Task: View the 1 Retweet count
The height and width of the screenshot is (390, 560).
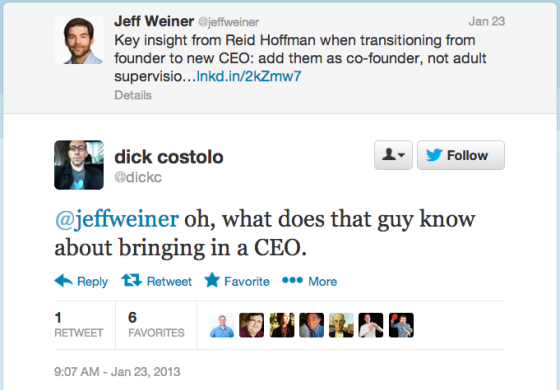Action: [79, 325]
